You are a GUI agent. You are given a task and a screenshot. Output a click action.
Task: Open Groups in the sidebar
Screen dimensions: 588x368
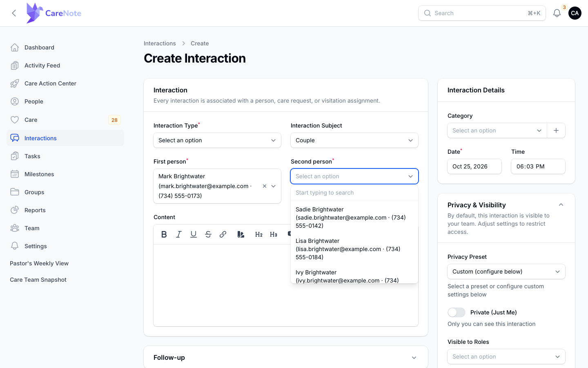[x=65, y=192]
